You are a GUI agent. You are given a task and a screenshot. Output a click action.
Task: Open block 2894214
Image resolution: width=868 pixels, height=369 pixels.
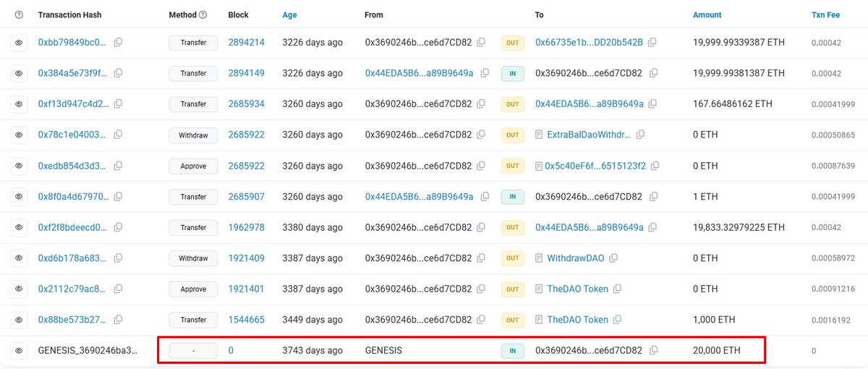(x=246, y=43)
